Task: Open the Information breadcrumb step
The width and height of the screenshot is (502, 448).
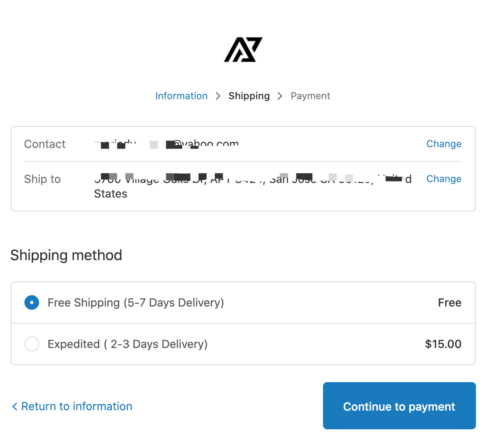Action: click(181, 96)
